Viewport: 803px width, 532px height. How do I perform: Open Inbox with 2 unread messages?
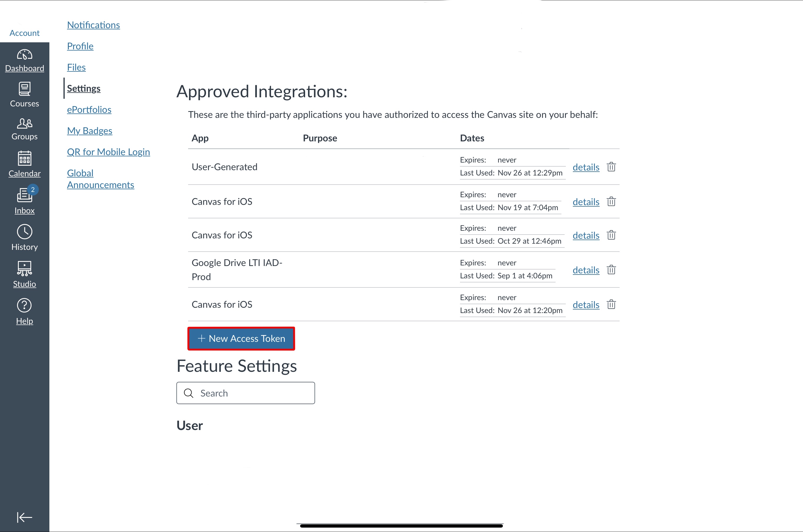[24, 200]
